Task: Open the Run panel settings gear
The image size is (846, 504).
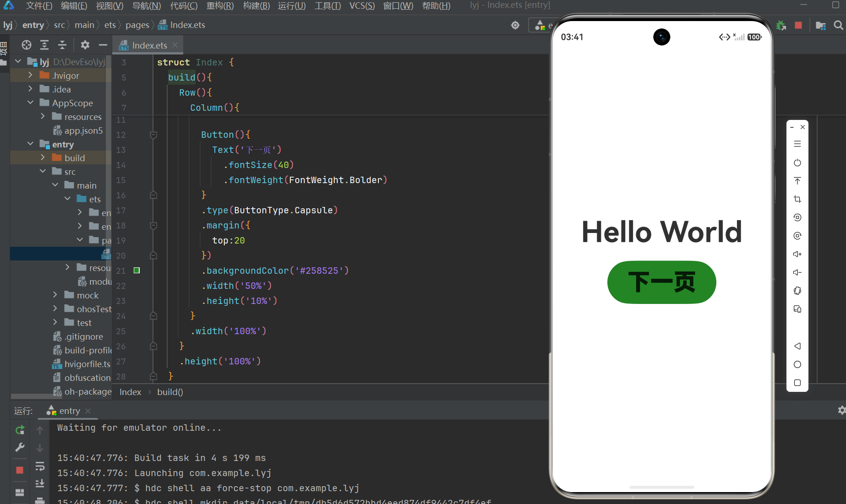Action: (841, 410)
